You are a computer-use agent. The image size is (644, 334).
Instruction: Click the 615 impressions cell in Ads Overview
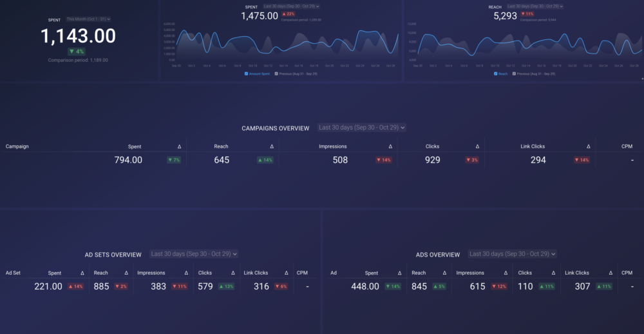coord(478,286)
